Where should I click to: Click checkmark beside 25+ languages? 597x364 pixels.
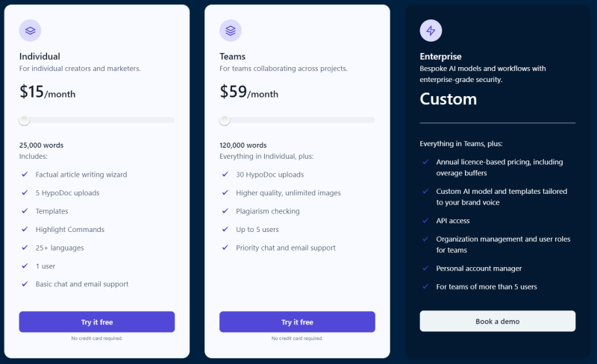pyautogui.click(x=25, y=248)
